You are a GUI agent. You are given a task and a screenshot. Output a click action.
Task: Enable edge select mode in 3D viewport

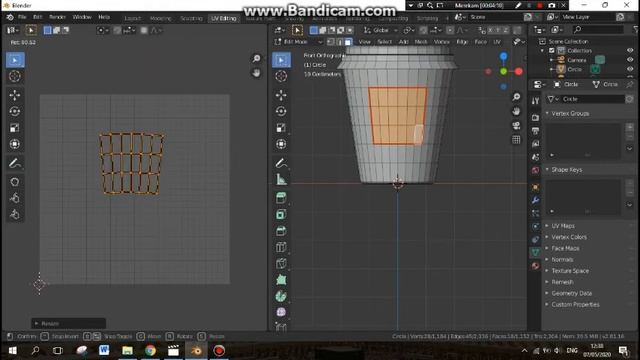[339, 42]
